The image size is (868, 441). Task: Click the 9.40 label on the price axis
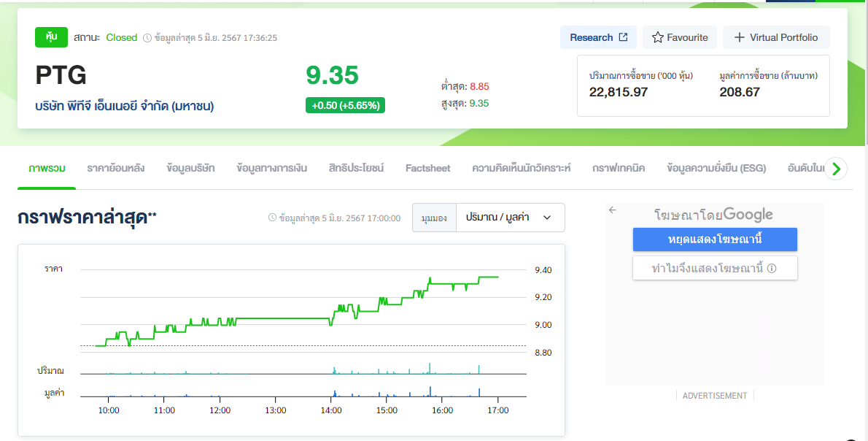pos(543,270)
